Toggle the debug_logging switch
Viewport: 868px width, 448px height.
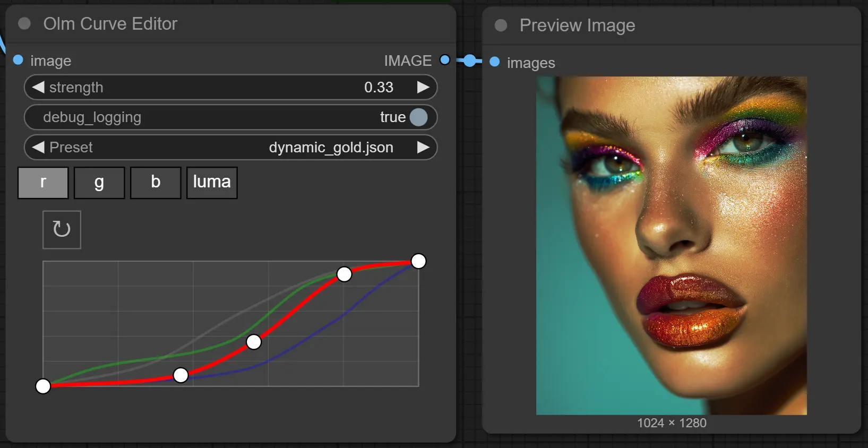tap(418, 117)
